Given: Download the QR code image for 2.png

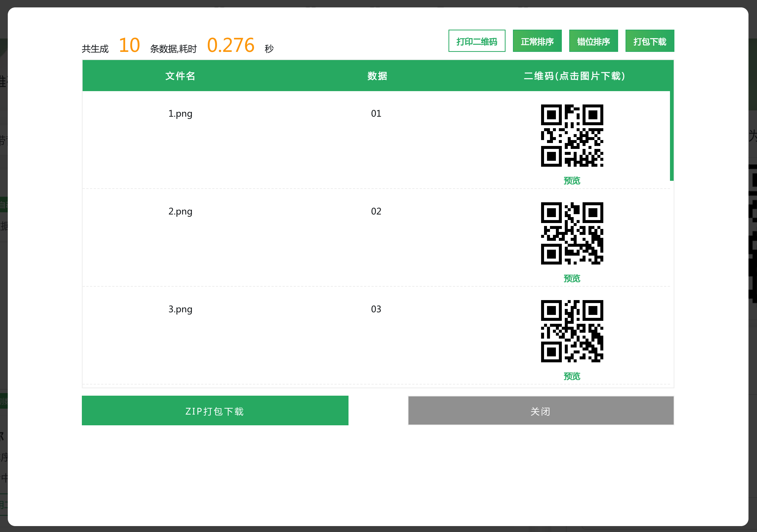Looking at the screenshot, I should [x=572, y=233].
